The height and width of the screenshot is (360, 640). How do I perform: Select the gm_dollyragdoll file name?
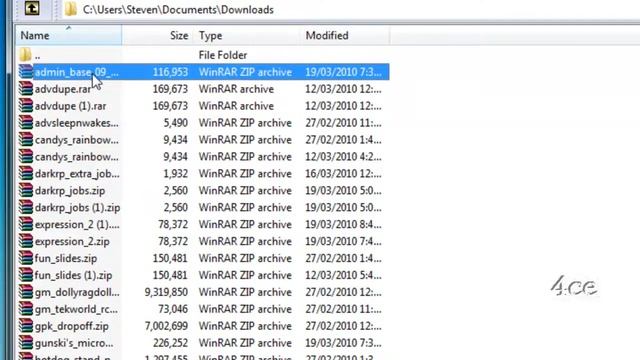(x=77, y=292)
